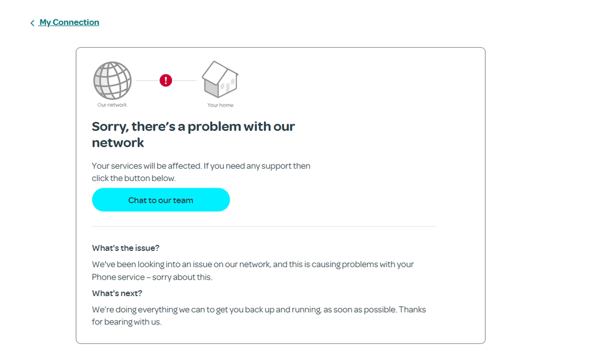
Task: Click the horizontal divider below Chat button
Action: (x=264, y=227)
